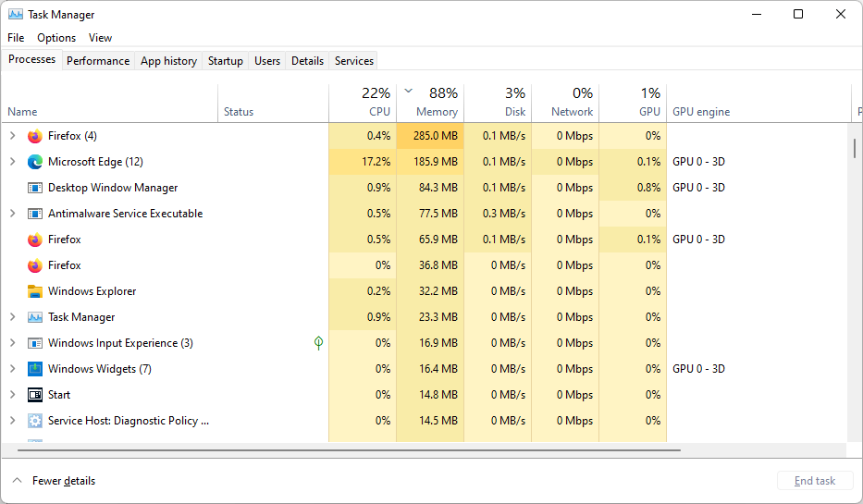Switch to the Users tab

click(267, 61)
